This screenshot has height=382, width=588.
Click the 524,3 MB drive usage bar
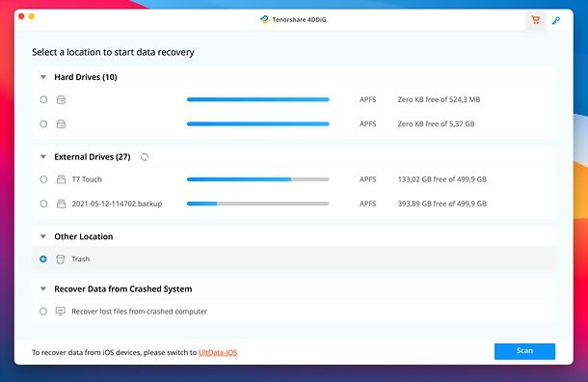coord(258,99)
